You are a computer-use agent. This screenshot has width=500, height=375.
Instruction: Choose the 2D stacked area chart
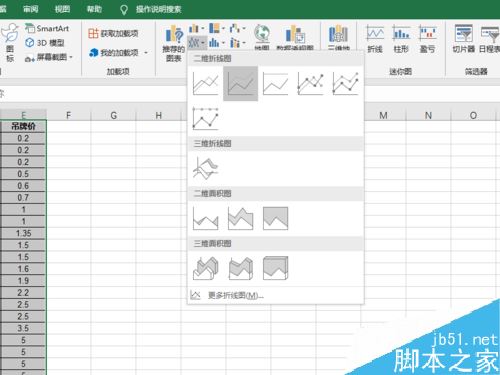tap(240, 219)
